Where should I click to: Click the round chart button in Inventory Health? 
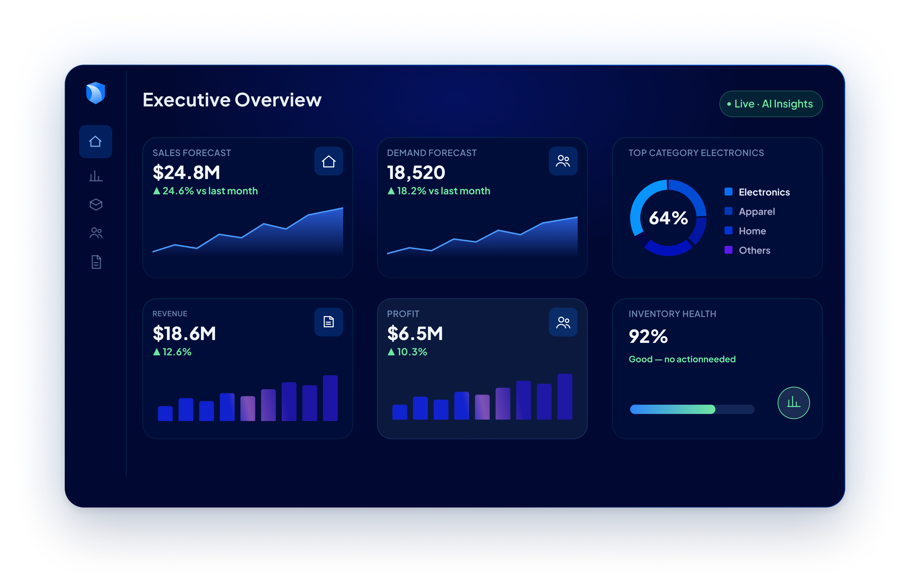coord(793,403)
